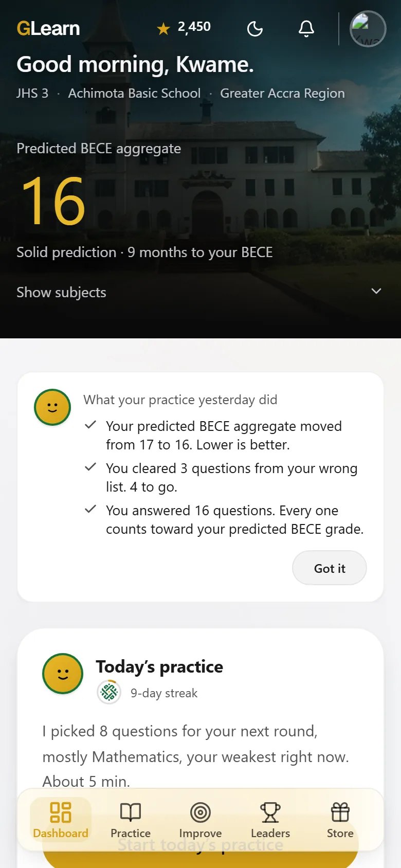This screenshot has width=401, height=868.
Task: Tap the gold star points icon
Action: click(x=163, y=29)
